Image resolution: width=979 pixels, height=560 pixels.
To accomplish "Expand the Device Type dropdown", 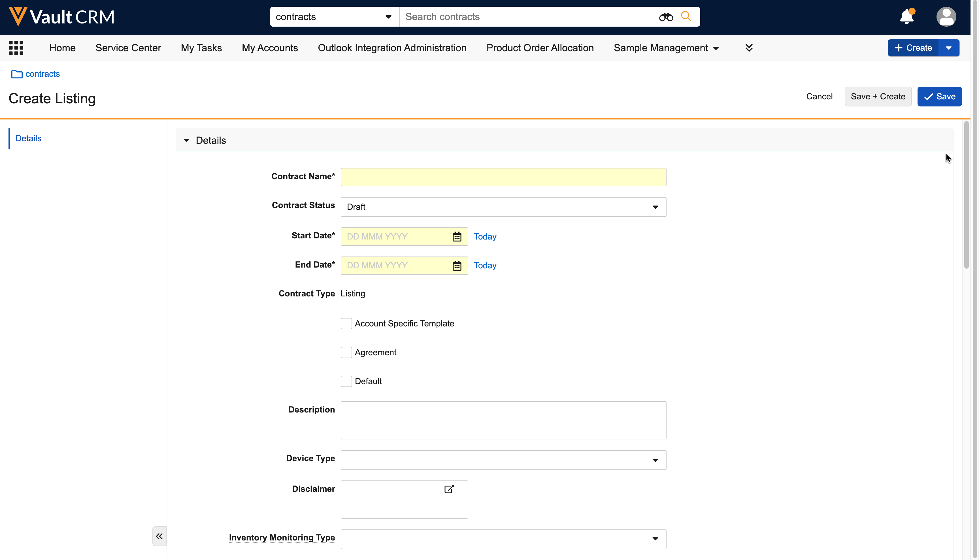I will coord(503,460).
